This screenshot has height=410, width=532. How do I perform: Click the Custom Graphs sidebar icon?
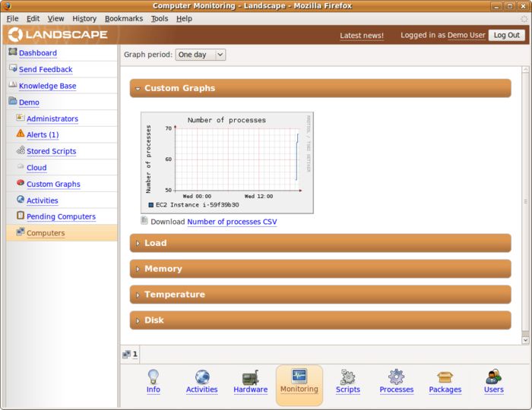point(21,183)
